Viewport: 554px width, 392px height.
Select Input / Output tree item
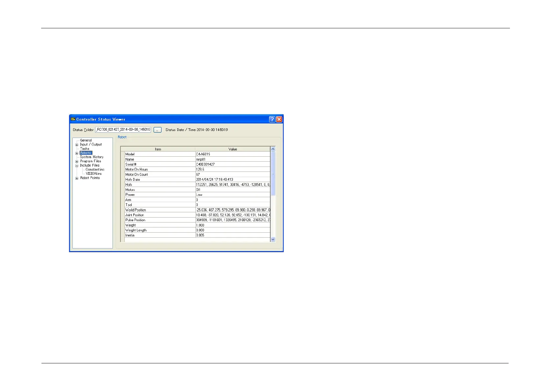(91, 144)
